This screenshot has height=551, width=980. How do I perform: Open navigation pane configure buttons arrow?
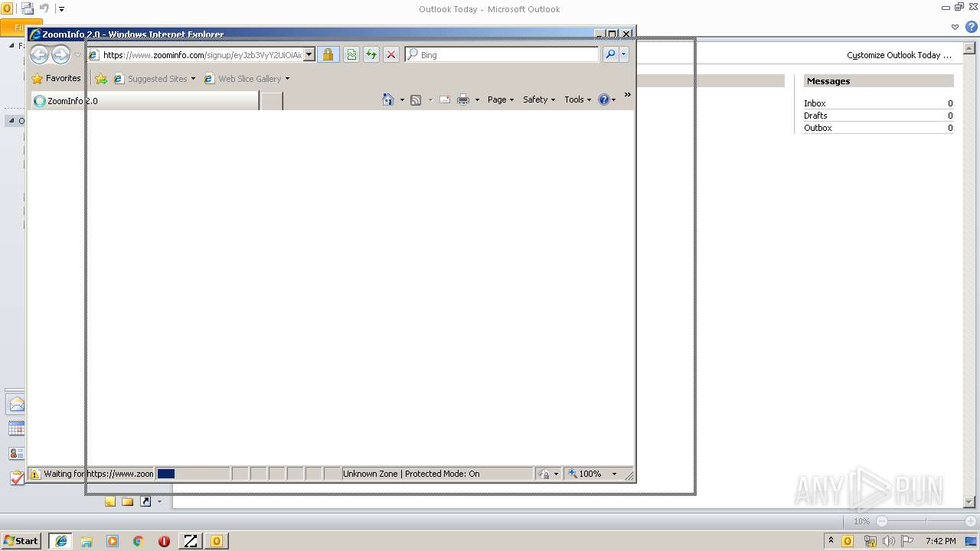coord(159,501)
